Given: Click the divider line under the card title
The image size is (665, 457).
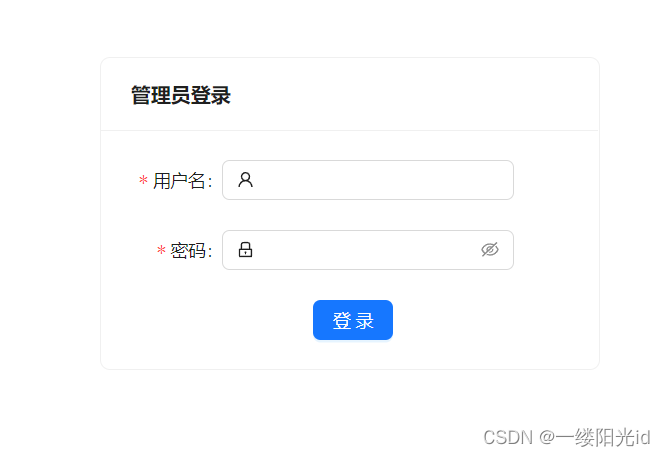Looking at the screenshot, I should click(350, 130).
